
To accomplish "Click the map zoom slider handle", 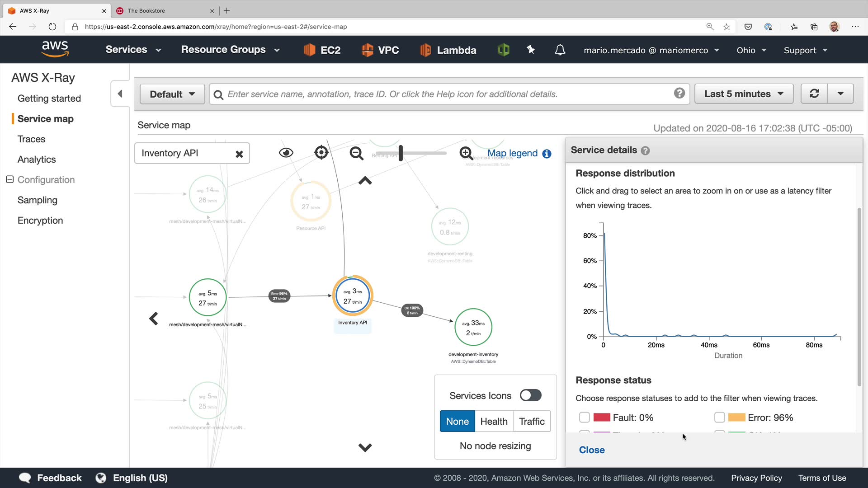I will point(401,153).
